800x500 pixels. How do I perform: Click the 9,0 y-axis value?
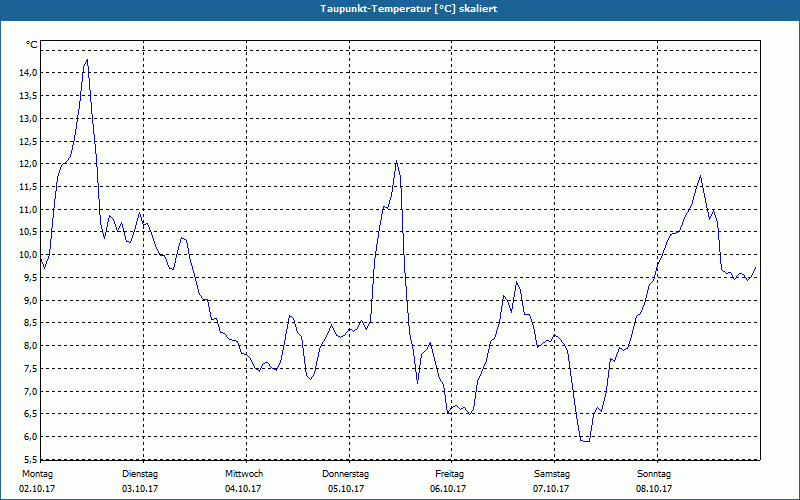coord(30,301)
